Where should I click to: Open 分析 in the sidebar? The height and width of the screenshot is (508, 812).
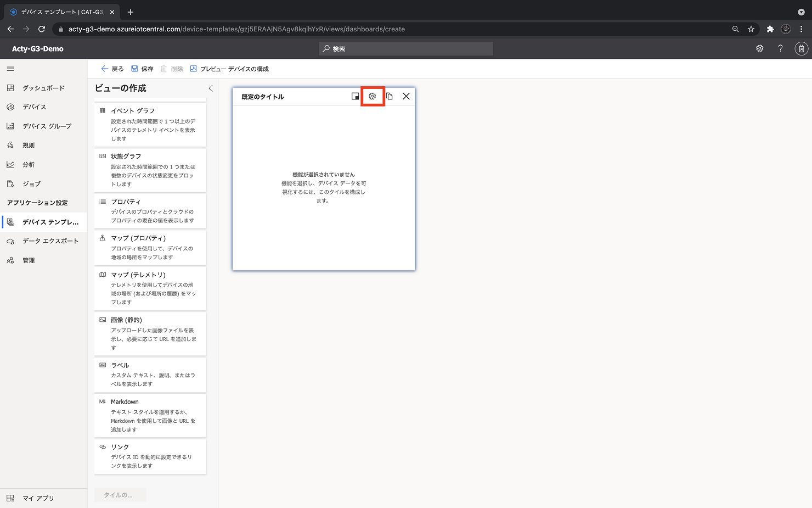(43, 165)
